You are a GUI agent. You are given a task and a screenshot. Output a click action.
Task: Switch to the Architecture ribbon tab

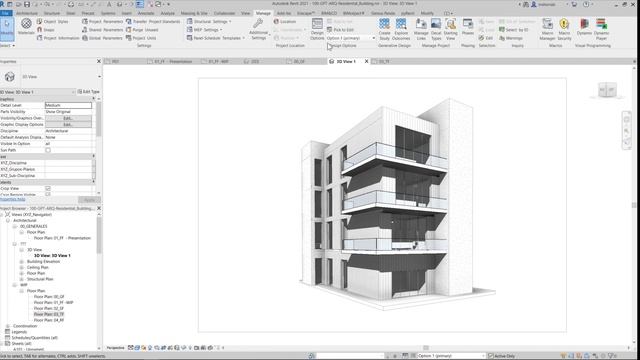pos(27,13)
